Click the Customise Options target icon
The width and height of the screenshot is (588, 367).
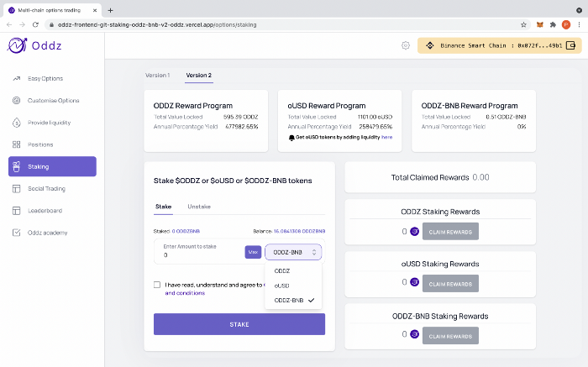tap(17, 101)
